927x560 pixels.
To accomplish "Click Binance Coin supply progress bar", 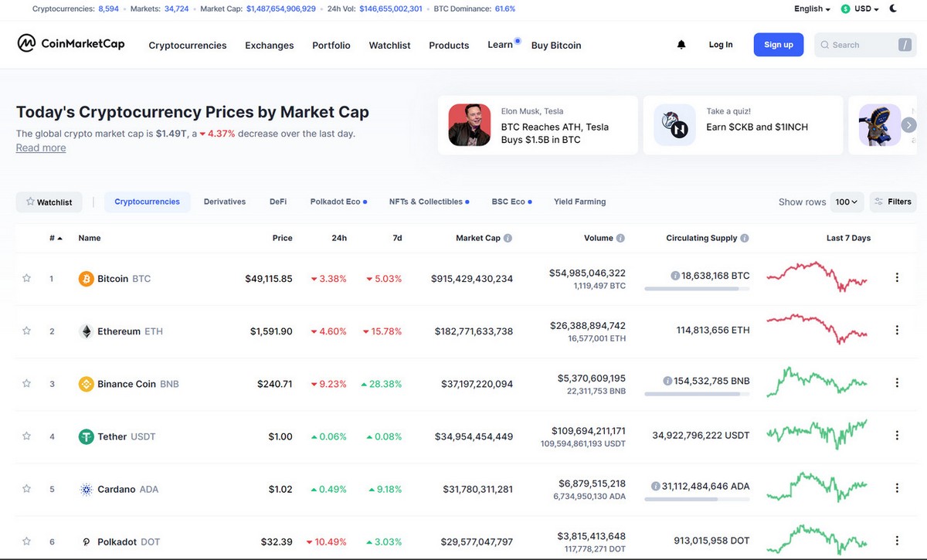I will coord(697,394).
